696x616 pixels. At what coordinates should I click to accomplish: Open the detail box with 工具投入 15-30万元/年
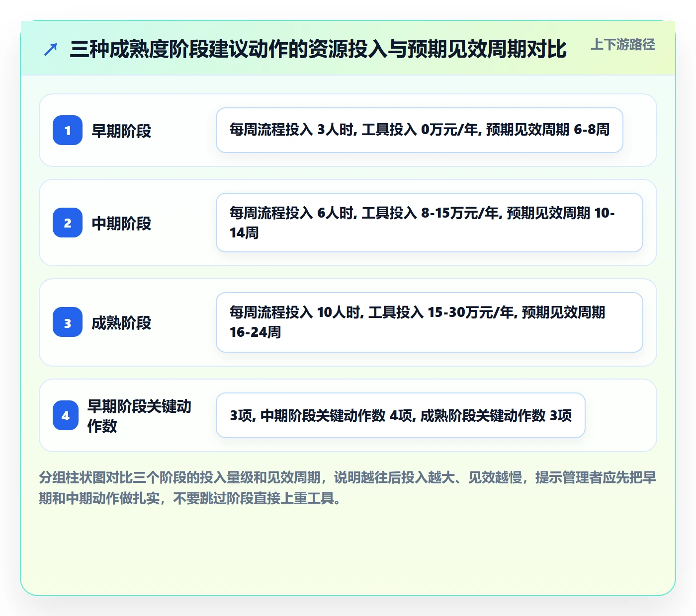[430, 322]
